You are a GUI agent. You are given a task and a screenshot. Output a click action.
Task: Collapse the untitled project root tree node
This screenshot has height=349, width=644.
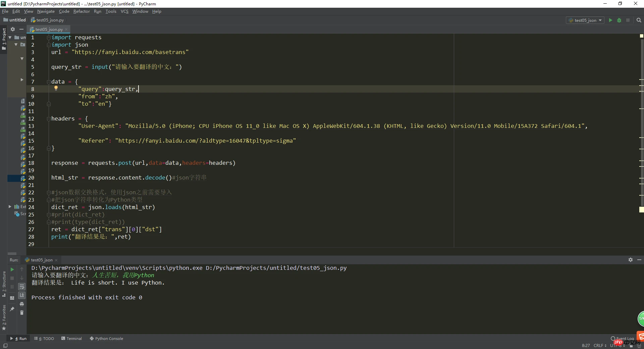10,37
